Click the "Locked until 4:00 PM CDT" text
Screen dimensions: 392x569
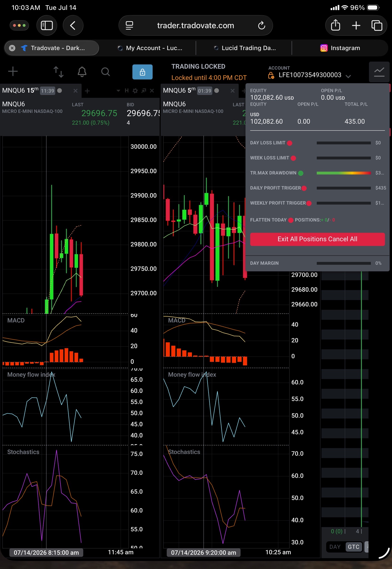[209, 78]
